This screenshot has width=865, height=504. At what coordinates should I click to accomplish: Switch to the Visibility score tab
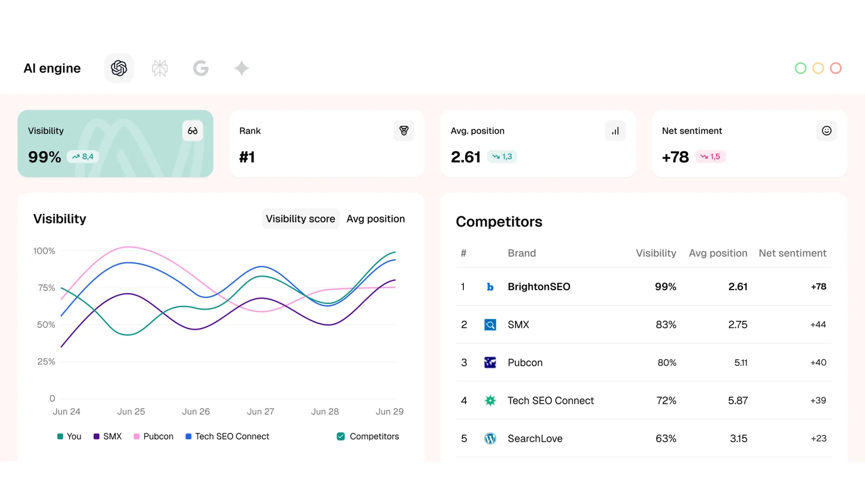[x=301, y=219]
